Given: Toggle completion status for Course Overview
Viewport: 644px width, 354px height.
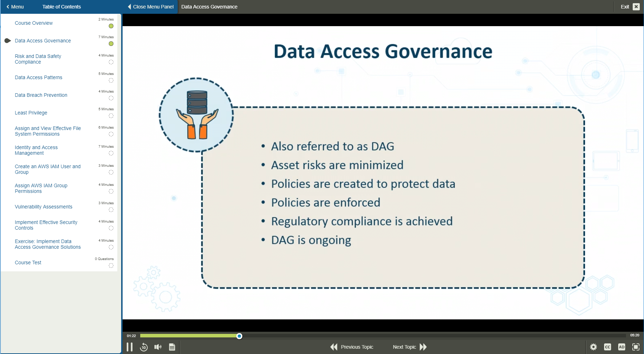Looking at the screenshot, I should pos(111,26).
